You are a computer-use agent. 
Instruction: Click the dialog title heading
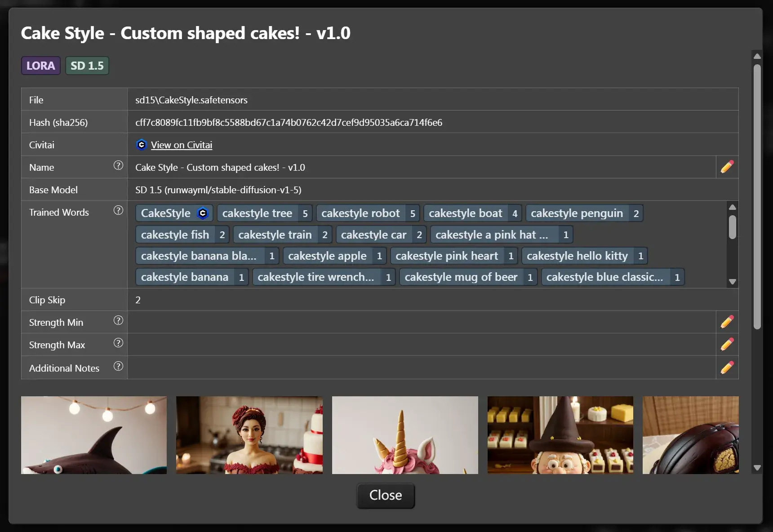click(x=186, y=33)
